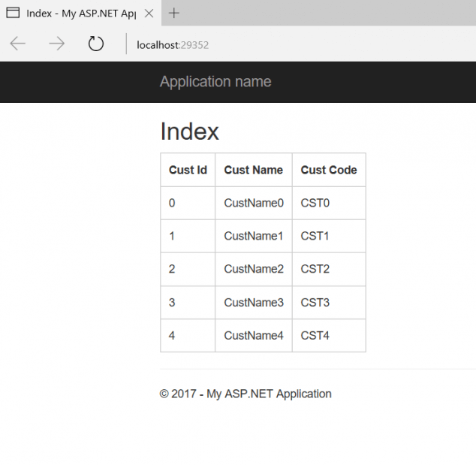This screenshot has width=476, height=465.
Task: Click the browser Back arrow
Action: pyautogui.click(x=17, y=44)
